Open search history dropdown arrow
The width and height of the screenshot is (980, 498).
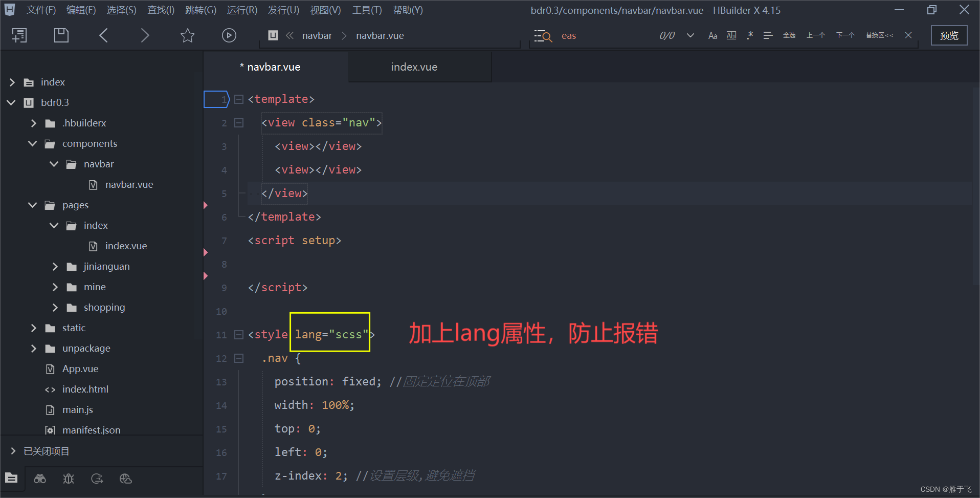[691, 35]
